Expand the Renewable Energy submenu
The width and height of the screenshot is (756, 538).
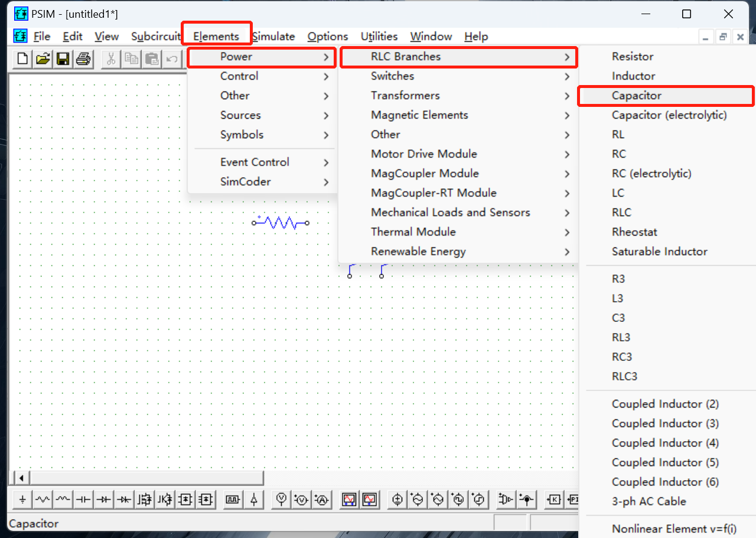(x=458, y=252)
